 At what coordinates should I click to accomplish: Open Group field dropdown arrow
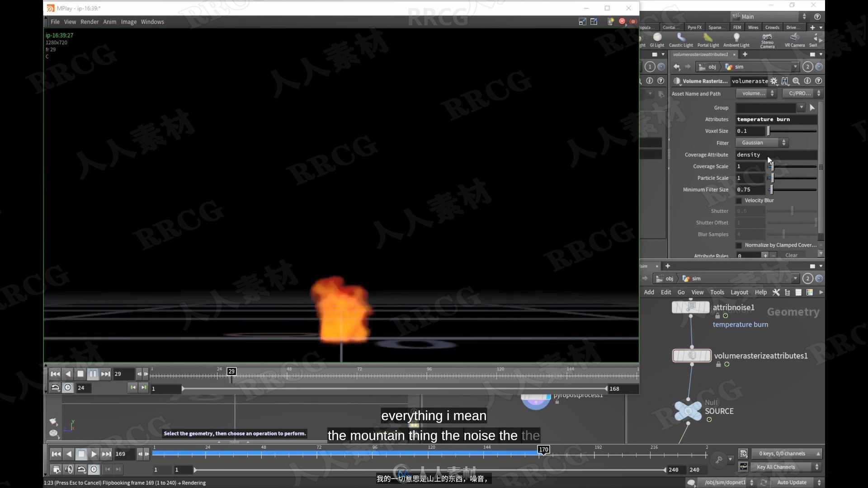801,108
